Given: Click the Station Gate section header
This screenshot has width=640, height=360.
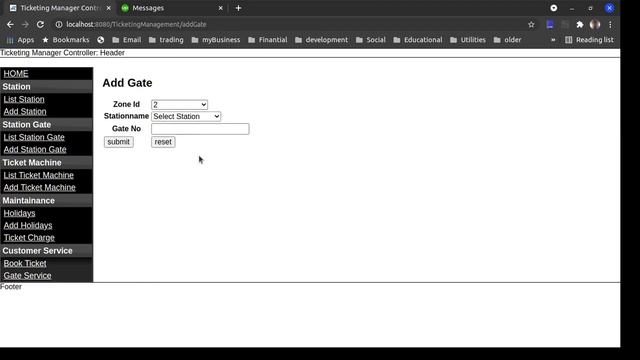Looking at the screenshot, I should [47, 124].
